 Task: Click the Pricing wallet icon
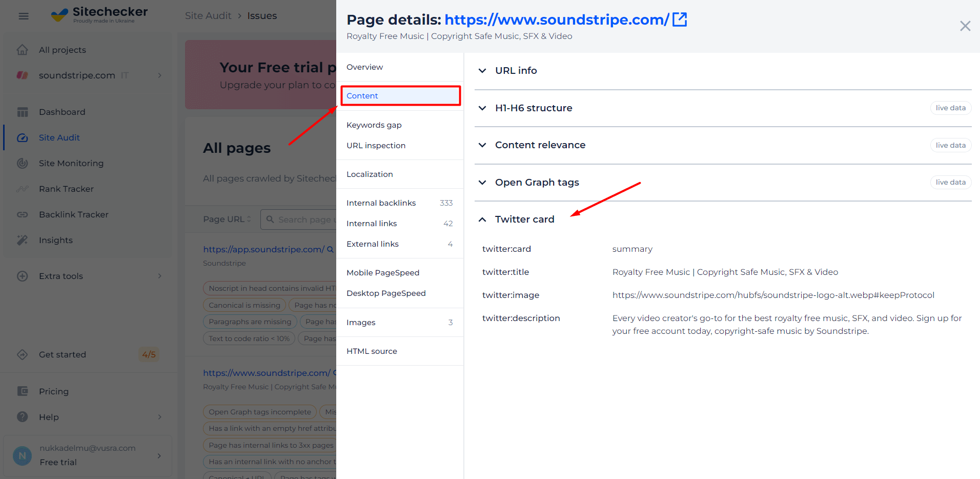click(x=23, y=391)
